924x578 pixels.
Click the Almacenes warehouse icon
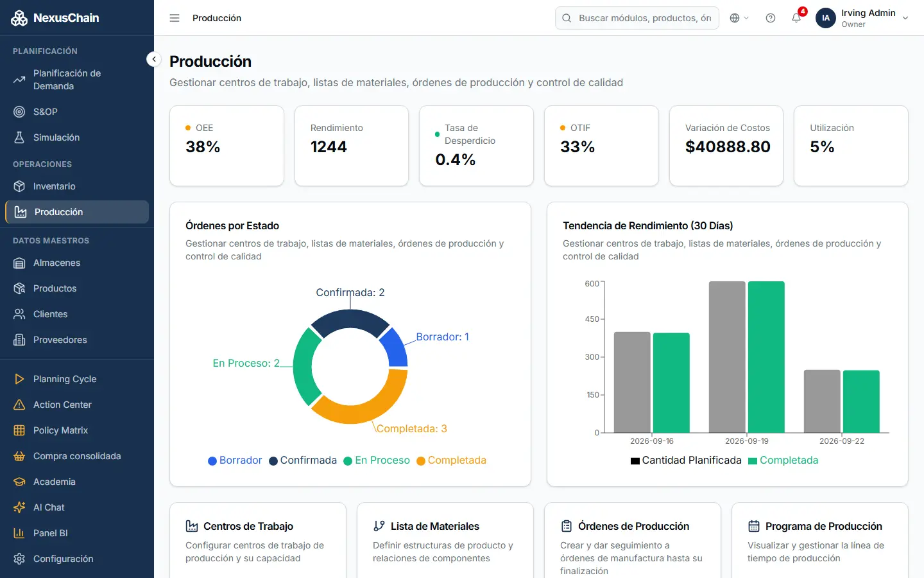coord(19,263)
